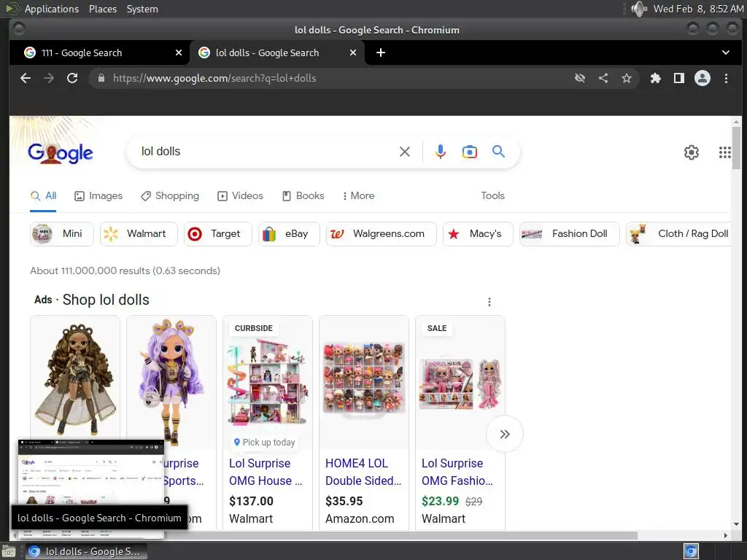Open Google quick settings gear

pyautogui.click(x=692, y=152)
